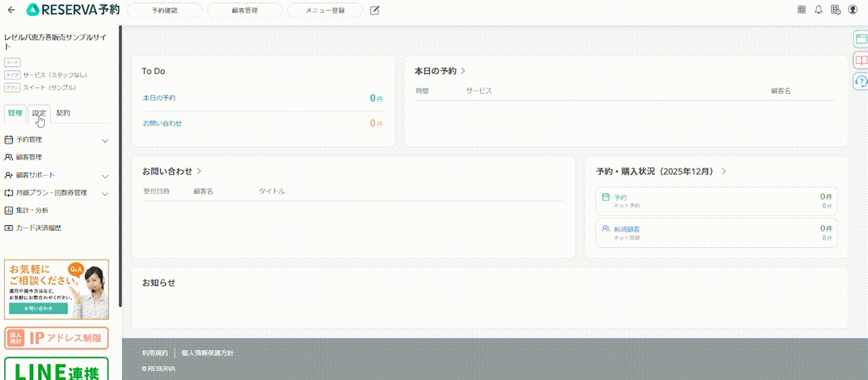This screenshot has height=380, width=868.
Task: Open the apps grid icon
Action: coord(802,9)
